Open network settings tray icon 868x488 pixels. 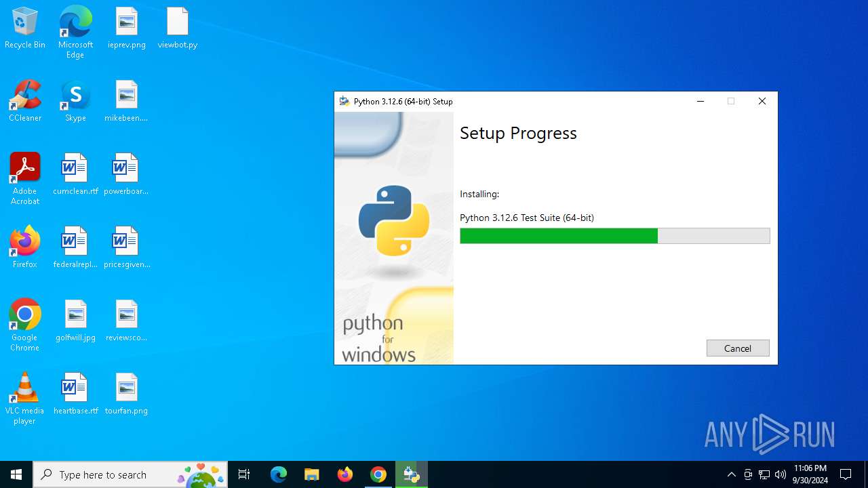(764, 474)
